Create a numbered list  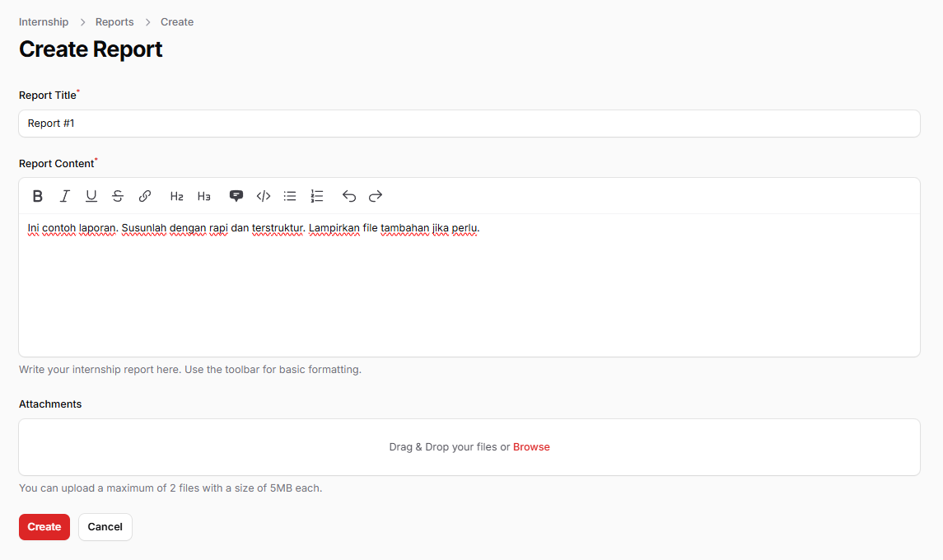(x=317, y=196)
